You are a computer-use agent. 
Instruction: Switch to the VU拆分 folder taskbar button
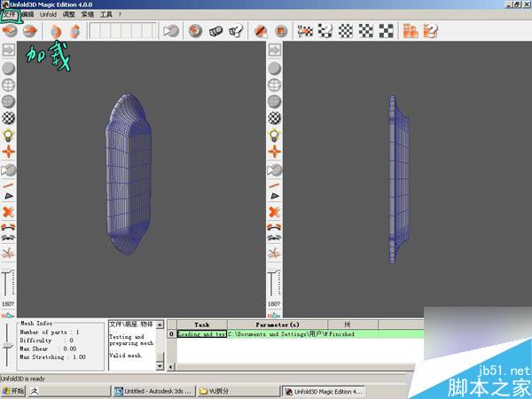[x=238, y=391]
